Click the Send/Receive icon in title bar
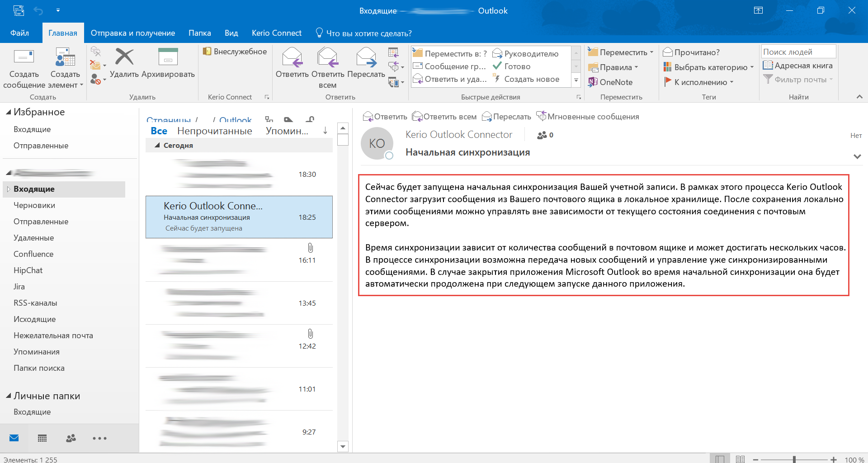Screen dimensions: 868x463 (x=19, y=10)
